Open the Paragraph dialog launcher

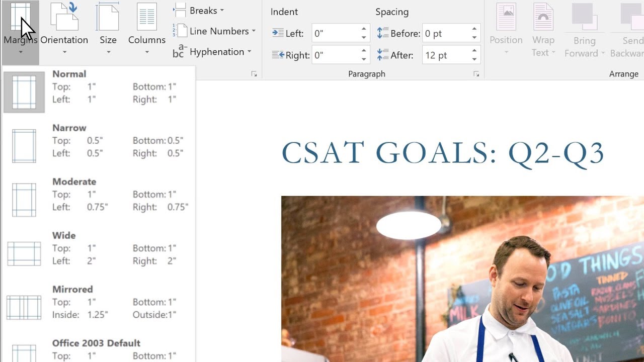coord(476,74)
